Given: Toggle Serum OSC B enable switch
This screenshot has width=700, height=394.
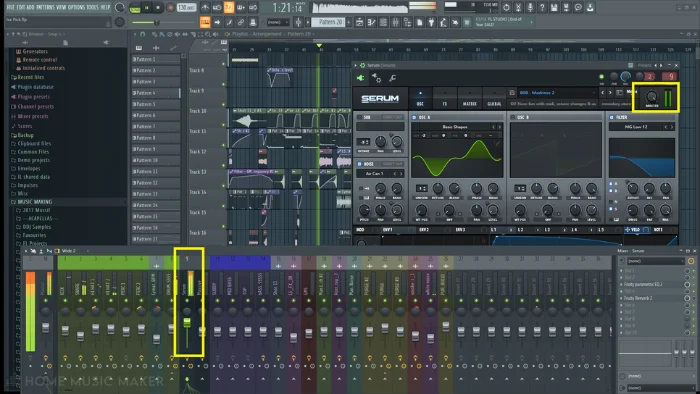Looking at the screenshot, I should coord(513,117).
